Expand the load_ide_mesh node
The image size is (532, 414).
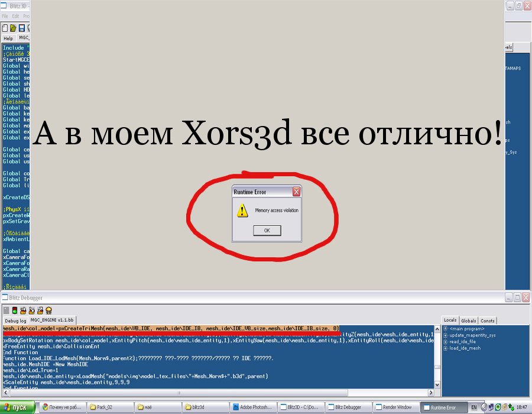446,348
